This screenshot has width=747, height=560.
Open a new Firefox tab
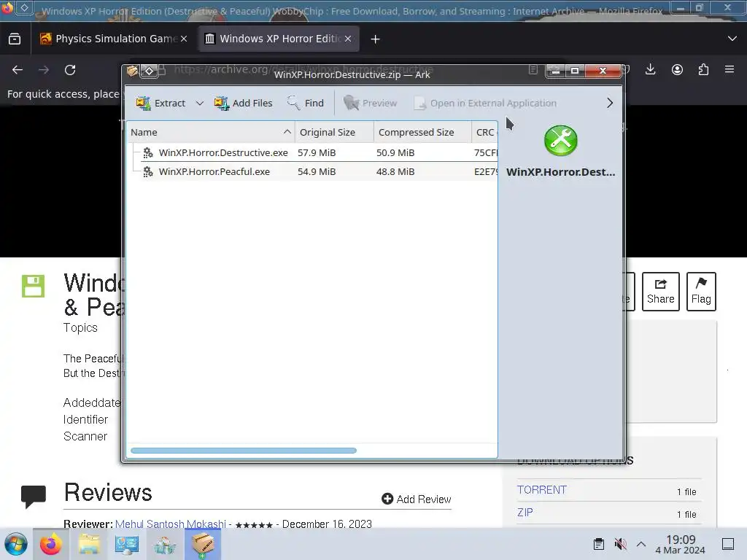pyautogui.click(x=376, y=39)
